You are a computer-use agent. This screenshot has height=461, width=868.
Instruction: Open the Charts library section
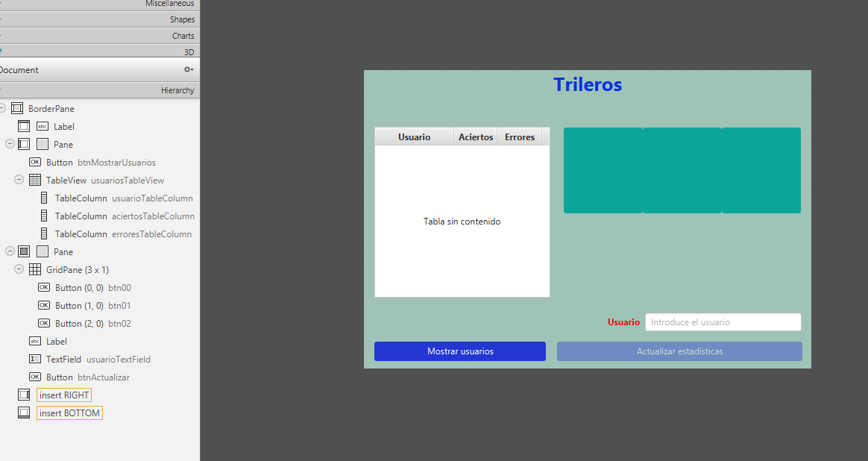[100, 36]
